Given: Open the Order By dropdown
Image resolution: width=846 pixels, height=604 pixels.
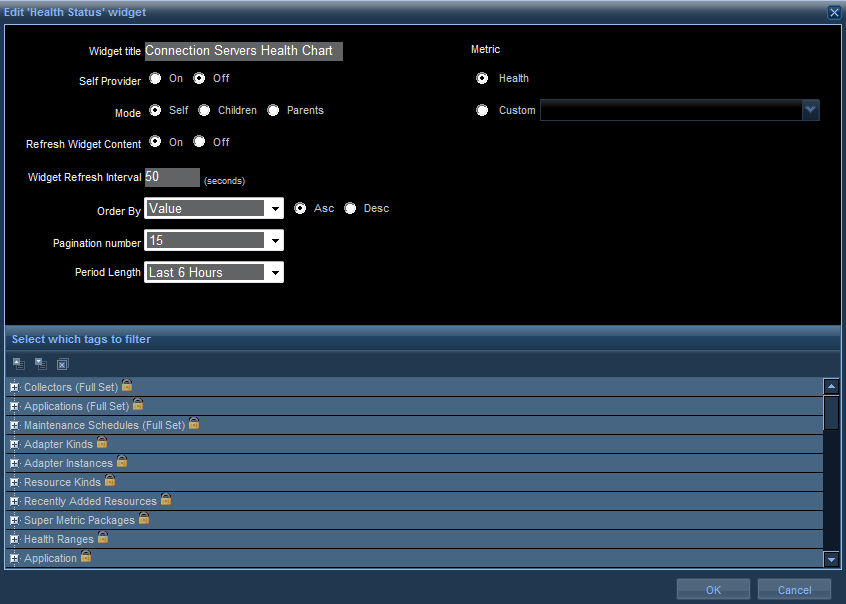Looking at the screenshot, I should (274, 209).
